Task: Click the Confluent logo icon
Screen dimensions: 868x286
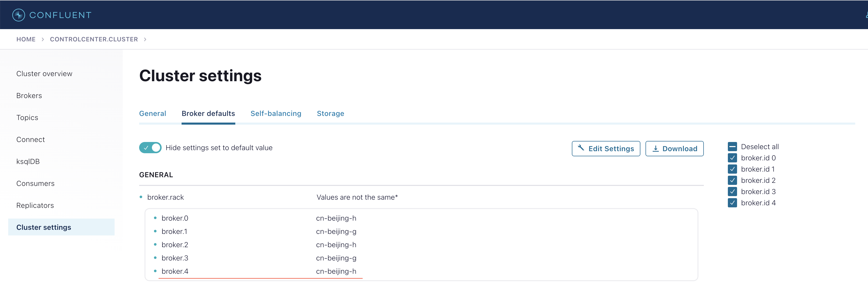Action: click(18, 15)
